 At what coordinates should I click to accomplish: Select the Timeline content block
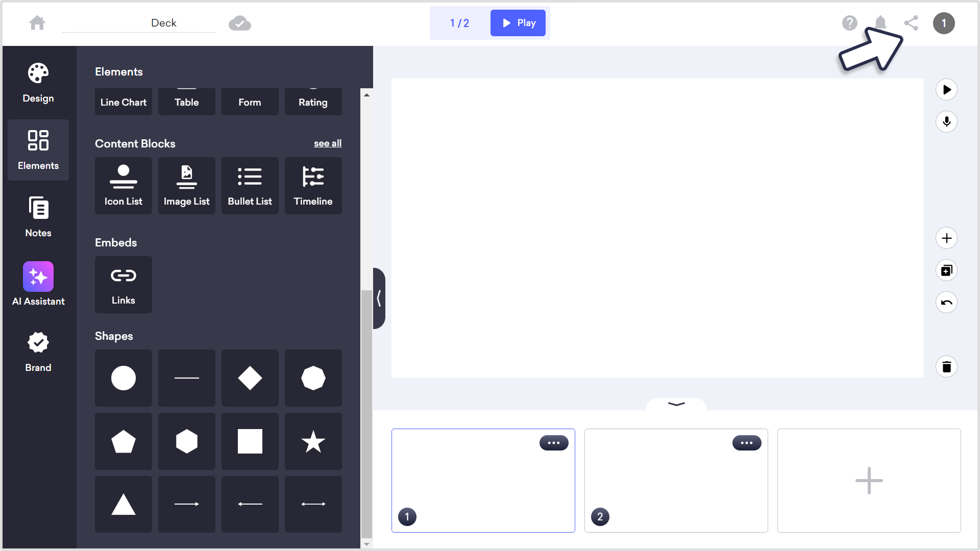click(x=313, y=186)
